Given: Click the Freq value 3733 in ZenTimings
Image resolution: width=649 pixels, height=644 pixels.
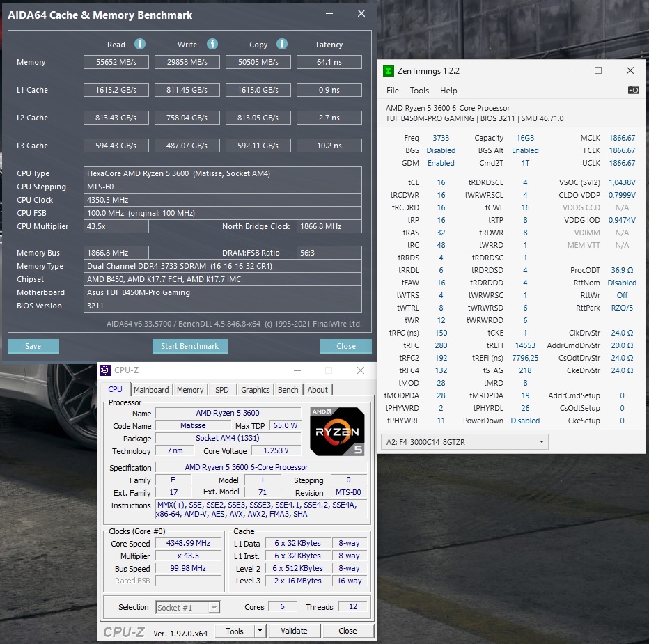Looking at the screenshot, I should point(441,138).
